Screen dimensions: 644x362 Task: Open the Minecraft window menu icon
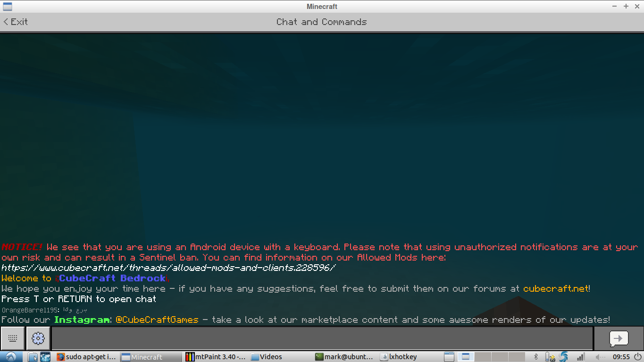coord(8,7)
